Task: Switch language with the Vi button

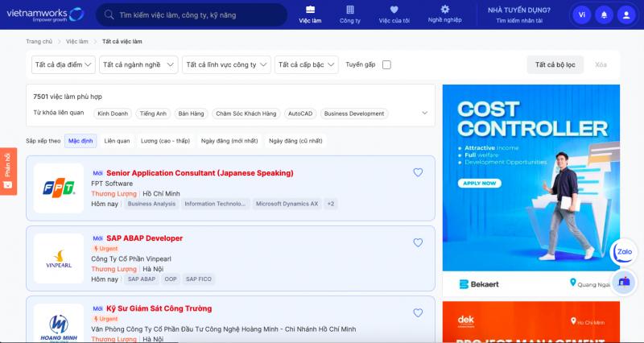Action: (581, 14)
